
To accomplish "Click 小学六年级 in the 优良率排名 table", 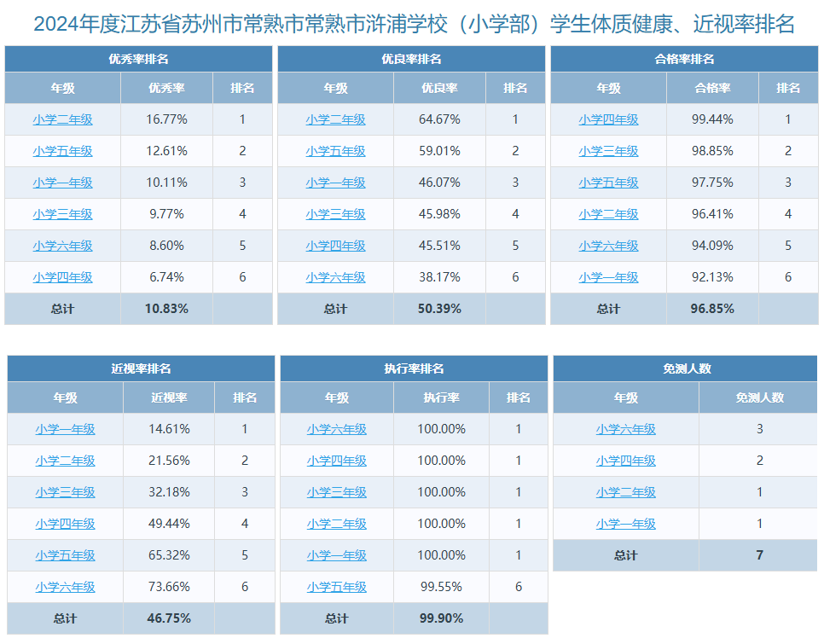I will point(336,277).
